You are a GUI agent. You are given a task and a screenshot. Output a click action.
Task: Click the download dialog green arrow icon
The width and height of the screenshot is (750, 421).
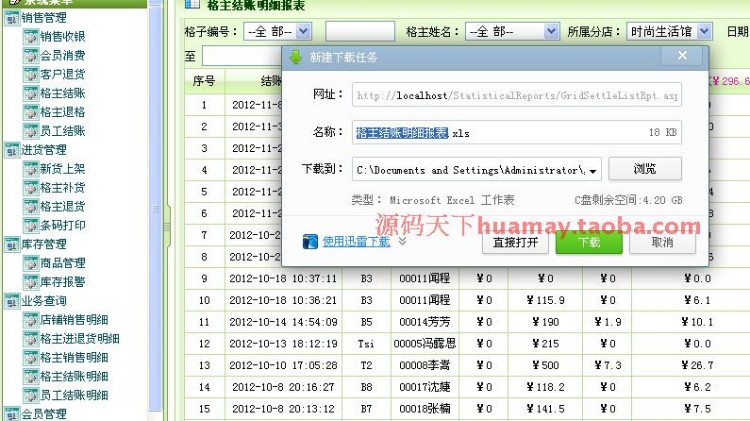[296, 57]
